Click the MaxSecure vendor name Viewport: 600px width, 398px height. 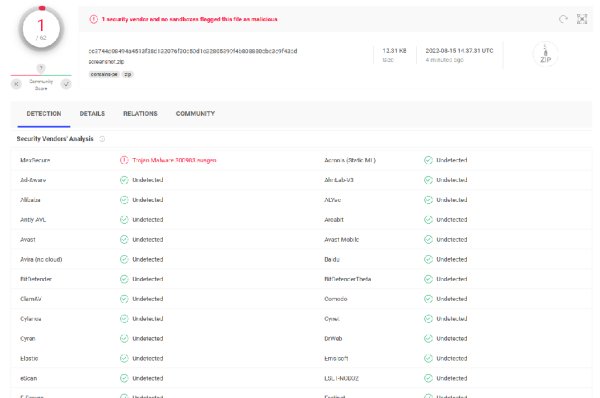pos(35,160)
